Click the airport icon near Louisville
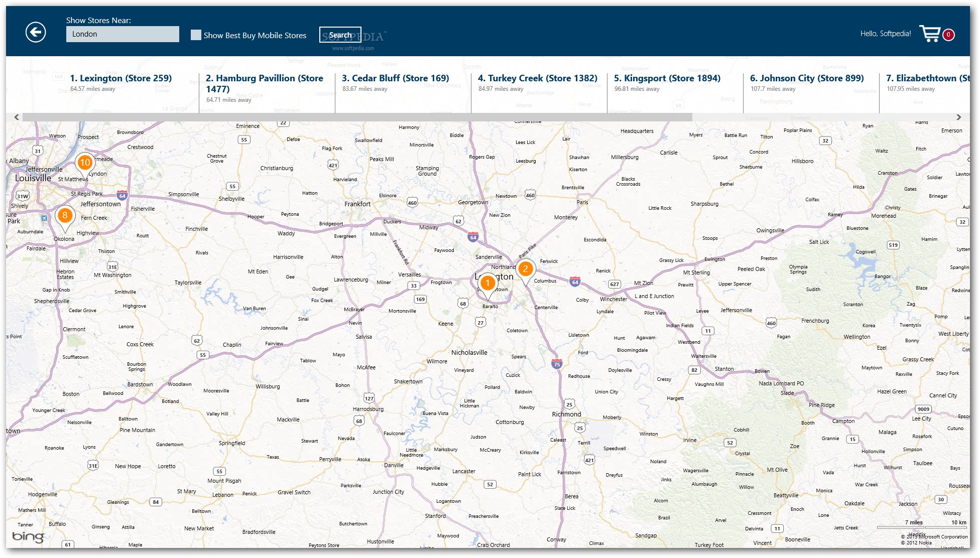Viewport: 980px width, 558px height. pyautogui.click(x=44, y=218)
